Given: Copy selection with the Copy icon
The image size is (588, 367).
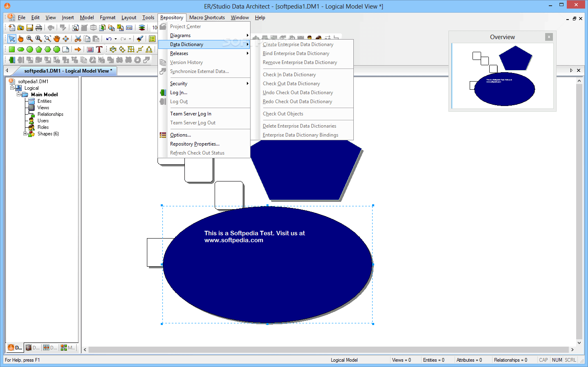Looking at the screenshot, I should [87, 39].
